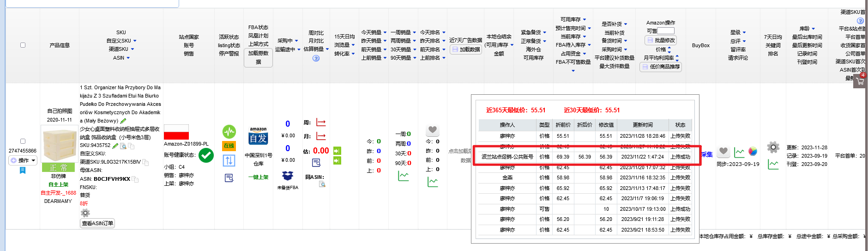The width and height of the screenshot is (868, 251).
Task: Click the 自主开发-_1688 red link
Action: click(x=59, y=193)
